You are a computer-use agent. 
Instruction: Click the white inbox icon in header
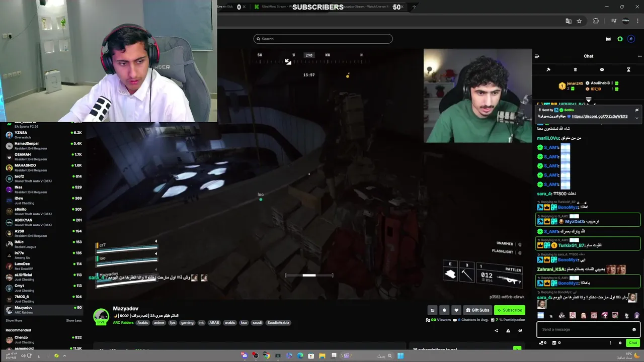[608, 39]
